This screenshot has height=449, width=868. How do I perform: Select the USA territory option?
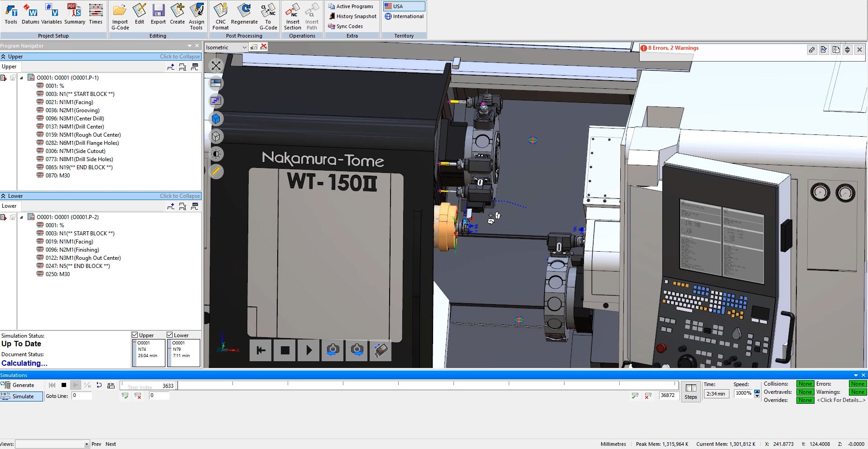404,6
